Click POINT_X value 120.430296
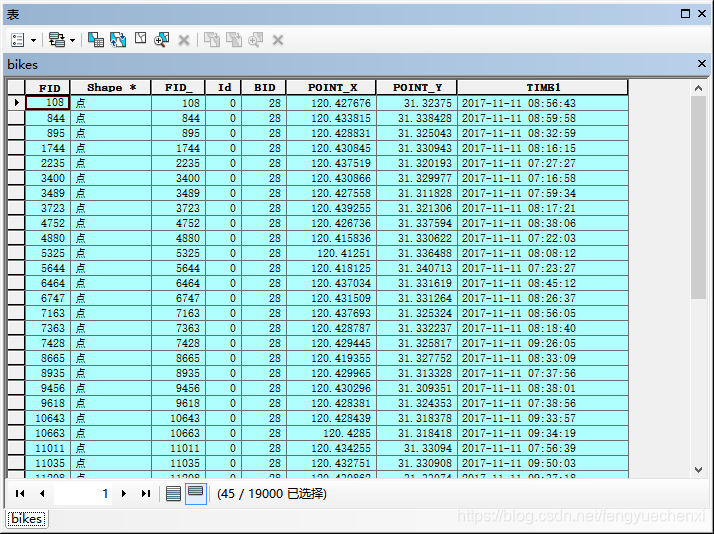Image resolution: width=714 pixels, height=534 pixels. pos(332,389)
